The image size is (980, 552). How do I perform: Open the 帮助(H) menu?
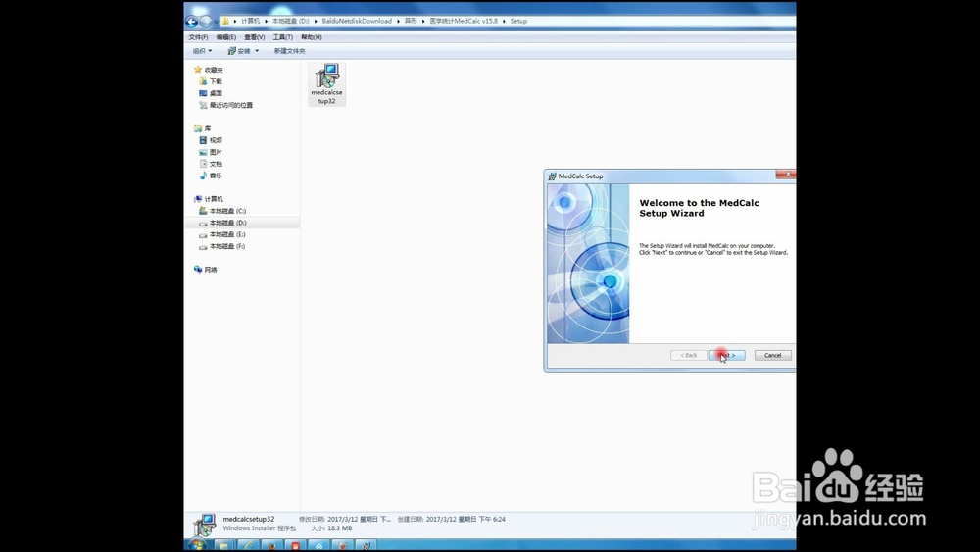[312, 37]
